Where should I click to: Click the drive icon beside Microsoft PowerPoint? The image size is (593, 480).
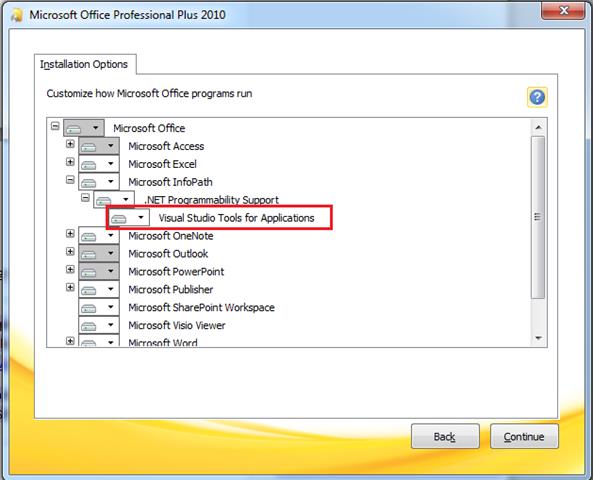coord(89,272)
